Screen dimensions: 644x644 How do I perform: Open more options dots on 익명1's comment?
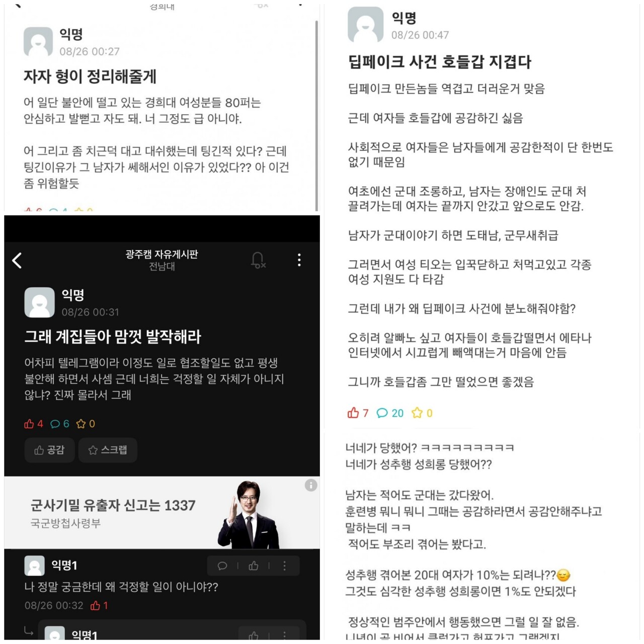284,566
